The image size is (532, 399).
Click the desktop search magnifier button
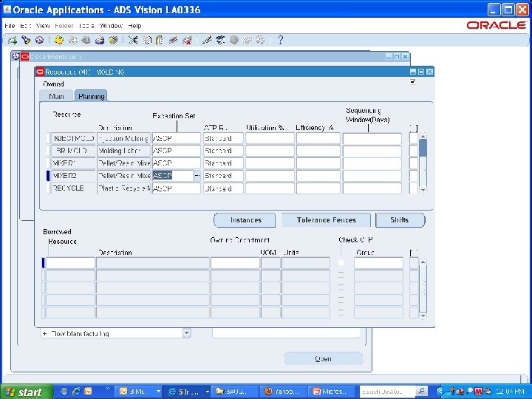point(421,392)
